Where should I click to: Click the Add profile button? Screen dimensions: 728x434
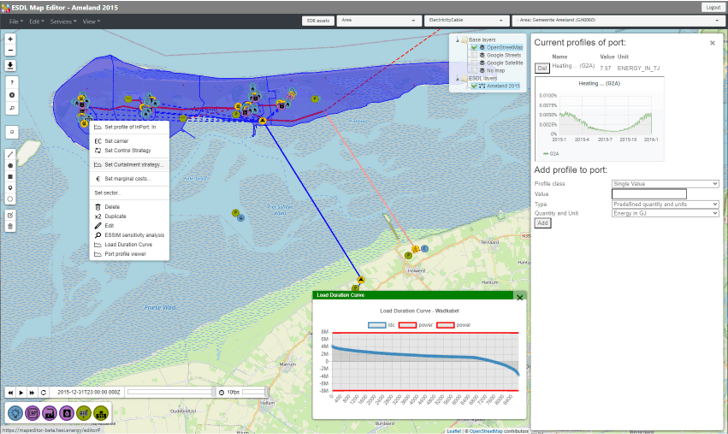point(543,223)
